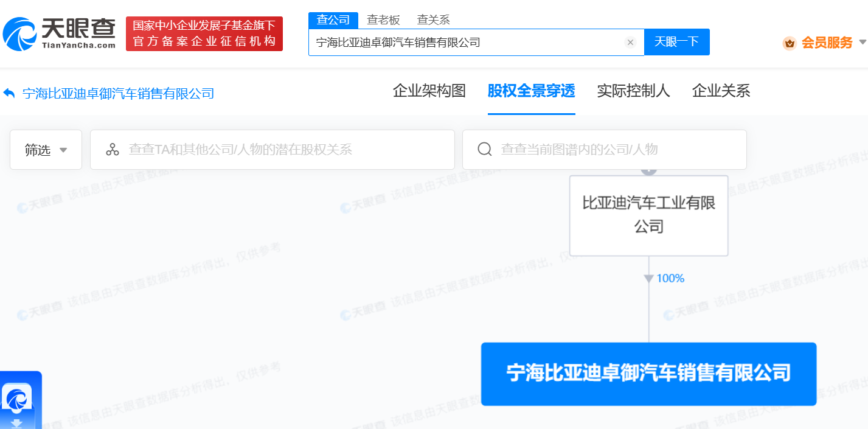Open the 实际控制人 tab
The width and height of the screenshot is (868, 429).
pos(633,91)
